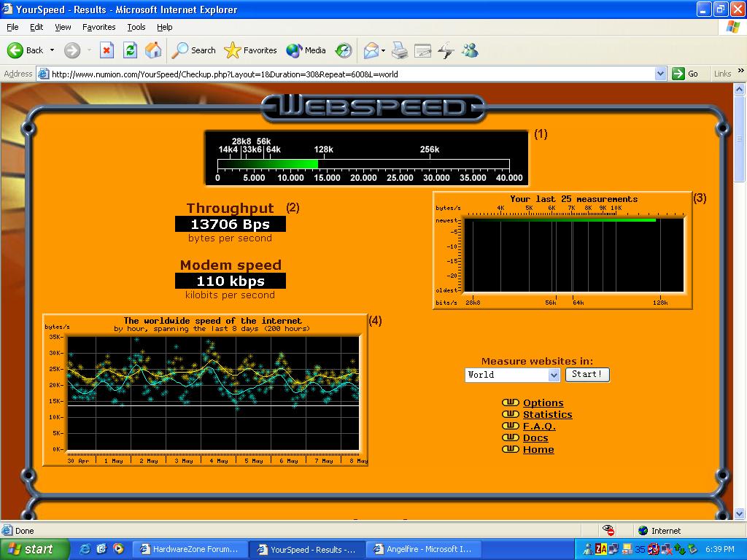Screen dimensions: 747x560
Task: Open the Favorites star toolbar button
Action: (251, 50)
